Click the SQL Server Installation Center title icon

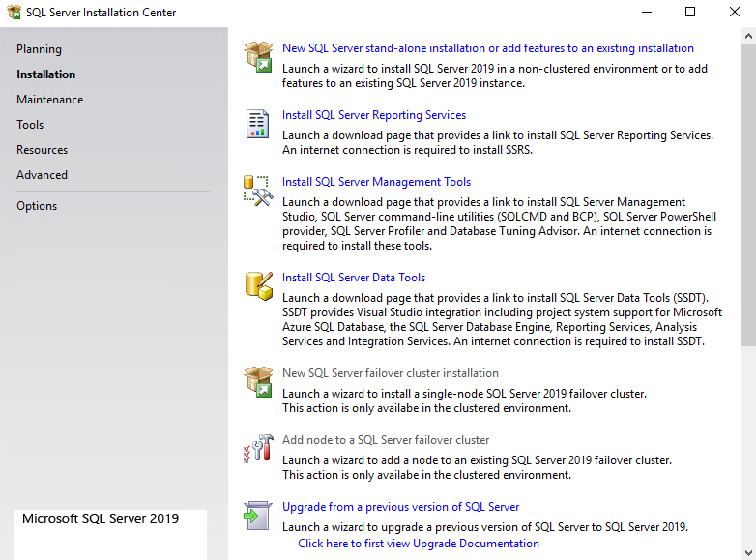tap(15, 12)
